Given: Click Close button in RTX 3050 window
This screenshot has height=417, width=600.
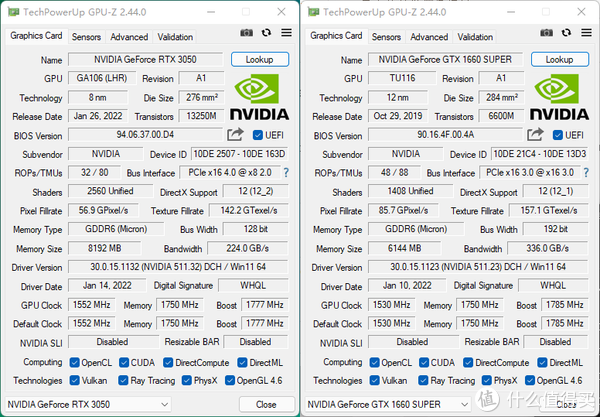Looking at the screenshot, I should [267, 404].
